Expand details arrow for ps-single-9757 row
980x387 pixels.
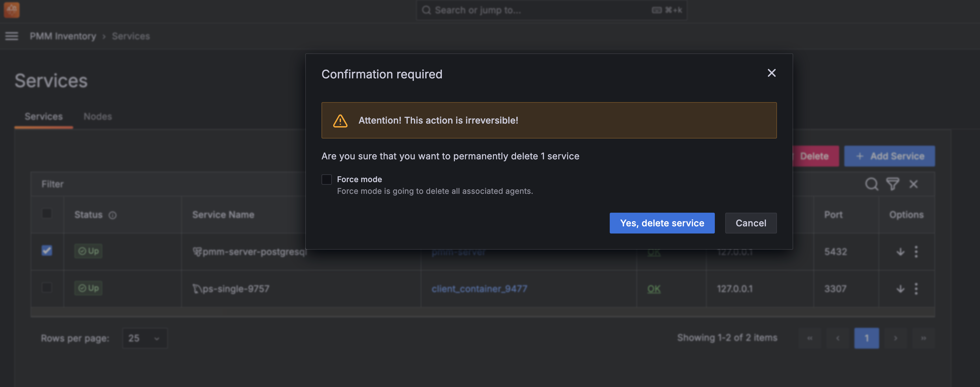point(900,289)
